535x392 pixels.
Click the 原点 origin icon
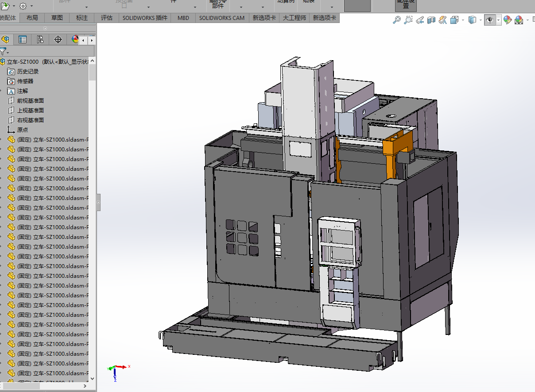[x=11, y=130]
